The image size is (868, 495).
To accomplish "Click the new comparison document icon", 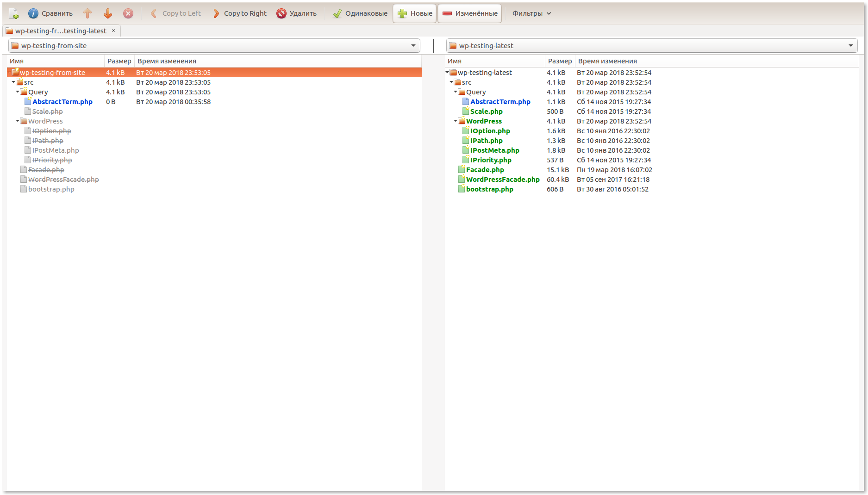I will point(14,13).
